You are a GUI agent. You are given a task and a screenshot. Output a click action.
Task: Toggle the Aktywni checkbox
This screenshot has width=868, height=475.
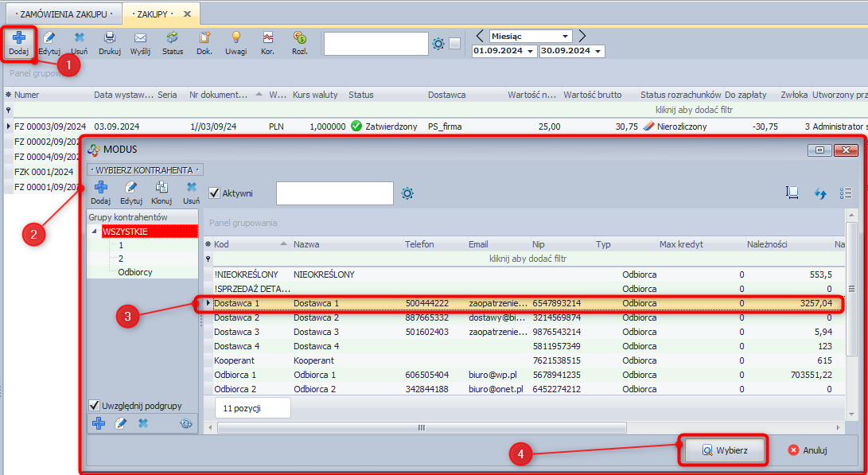pyautogui.click(x=215, y=193)
